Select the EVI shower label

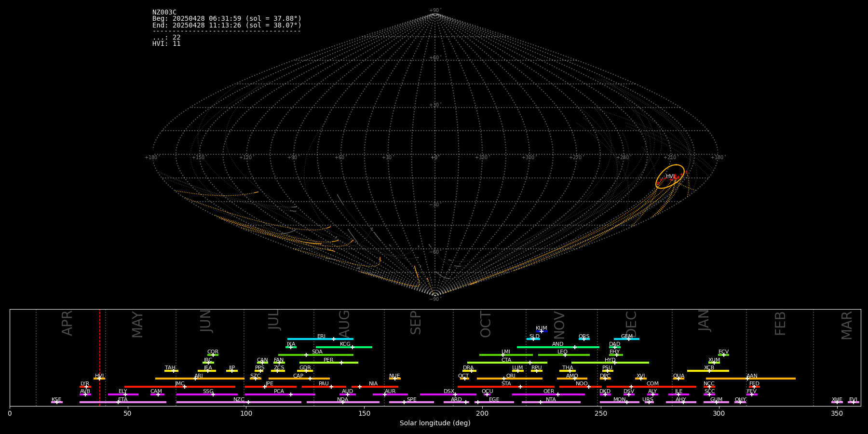pyautogui.click(x=853, y=400)
